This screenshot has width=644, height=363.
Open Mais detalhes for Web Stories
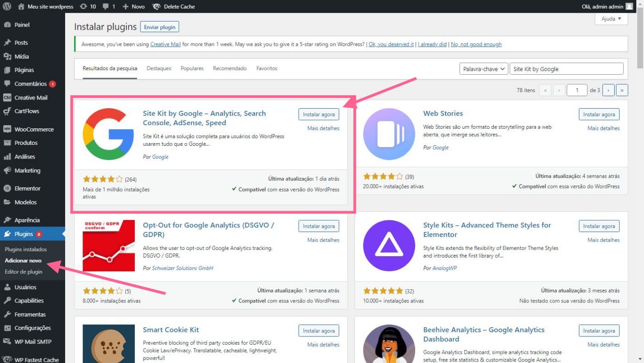(604, 128)
